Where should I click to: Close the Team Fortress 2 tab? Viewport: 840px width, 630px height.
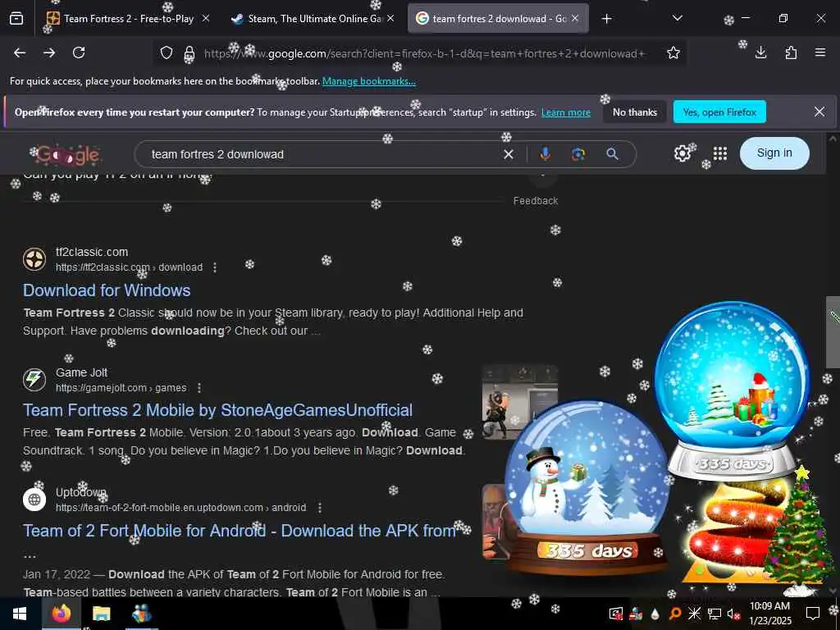coord(206,19)
